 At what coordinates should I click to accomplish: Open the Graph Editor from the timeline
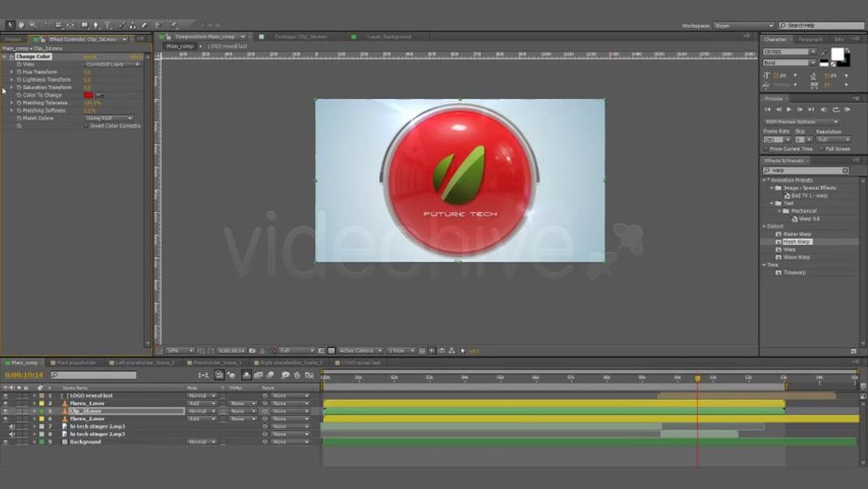click(x=309, y=374)
